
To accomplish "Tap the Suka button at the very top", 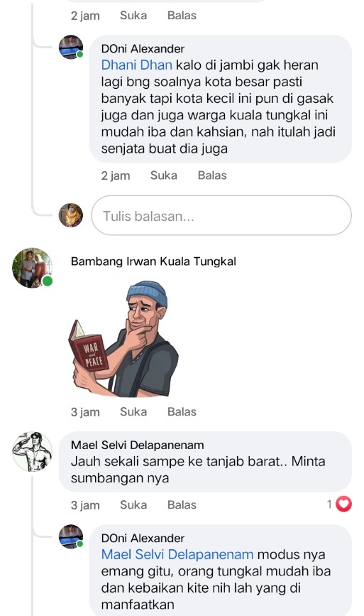I will coord(133,16).
